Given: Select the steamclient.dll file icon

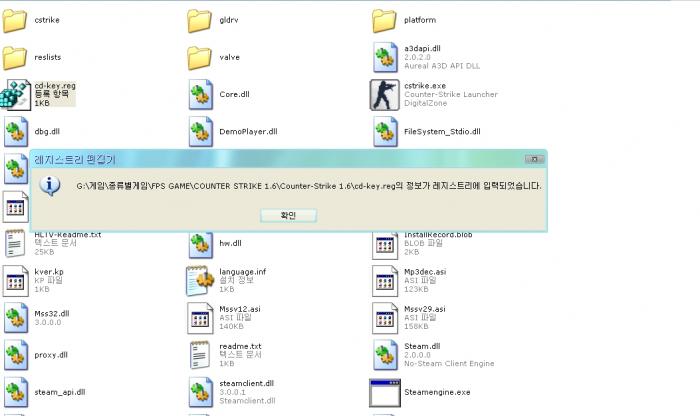Looking at the screenshot, I should 200,392.
